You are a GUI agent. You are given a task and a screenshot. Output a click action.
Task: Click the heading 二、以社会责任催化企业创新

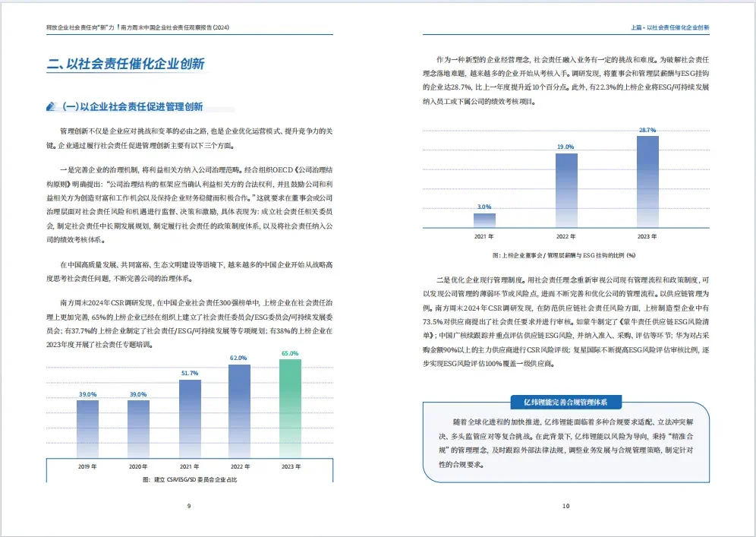[x=126, y=64]
